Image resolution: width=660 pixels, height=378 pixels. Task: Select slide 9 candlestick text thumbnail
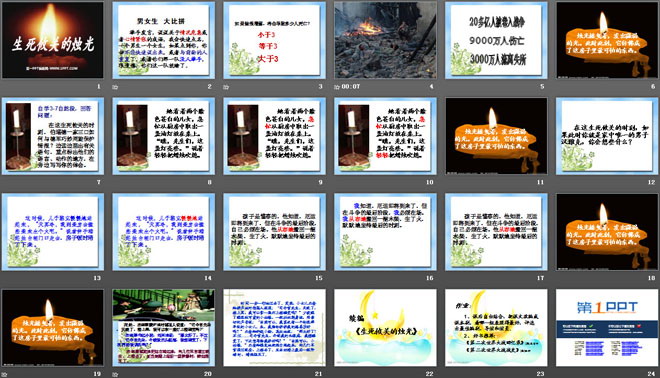pyautogui.click(x=274, y=136)
